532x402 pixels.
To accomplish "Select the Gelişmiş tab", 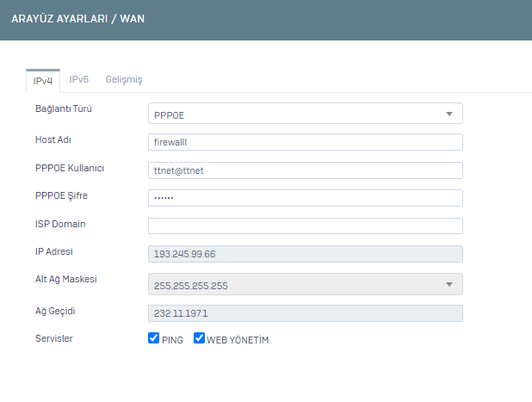I will [124, 79].
